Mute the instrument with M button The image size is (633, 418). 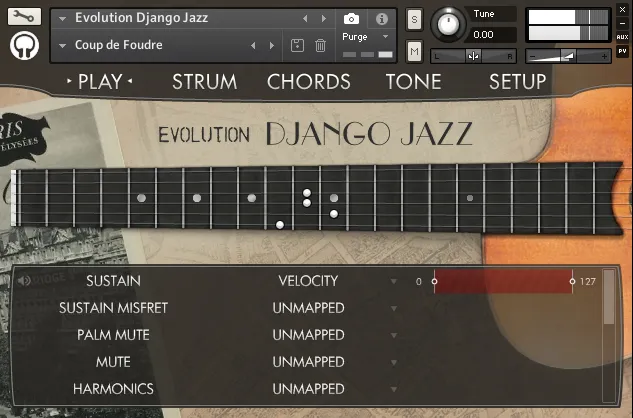(x=414, y=51)
